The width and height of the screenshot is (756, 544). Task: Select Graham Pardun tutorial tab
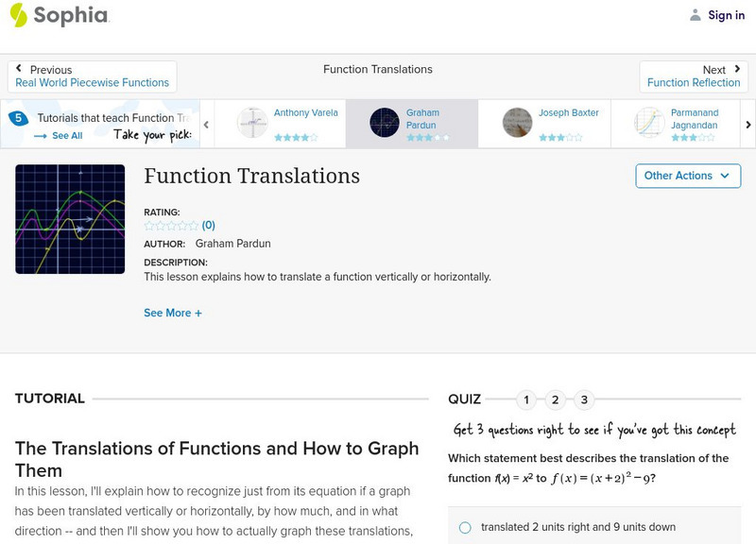click(411, 124)
